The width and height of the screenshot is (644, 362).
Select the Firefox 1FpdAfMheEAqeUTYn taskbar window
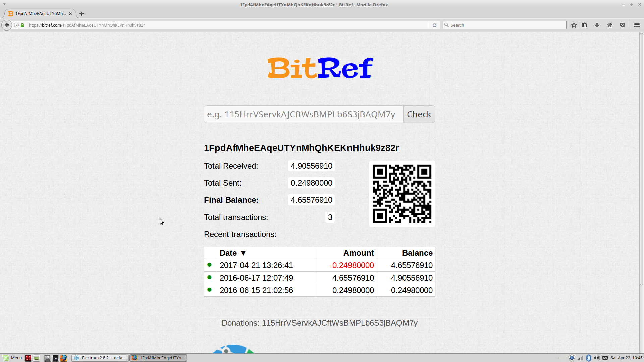(158, 358)
